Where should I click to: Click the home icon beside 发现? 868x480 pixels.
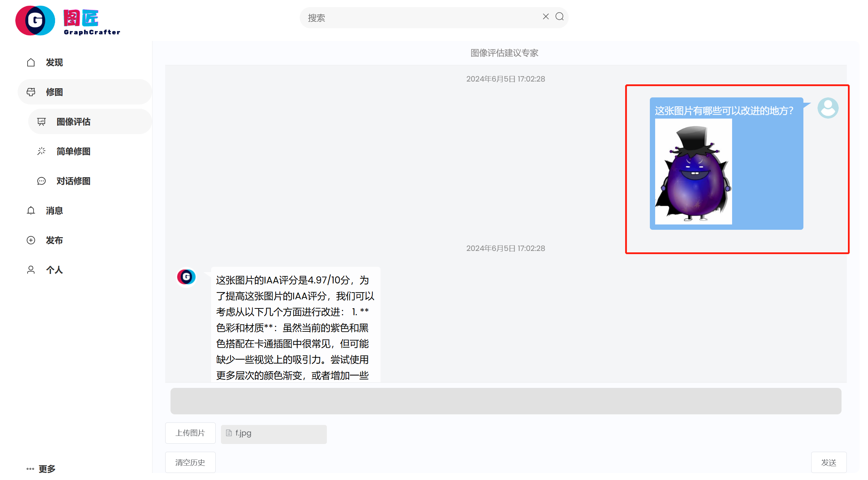pyautogui.click(x=31, y=62)
